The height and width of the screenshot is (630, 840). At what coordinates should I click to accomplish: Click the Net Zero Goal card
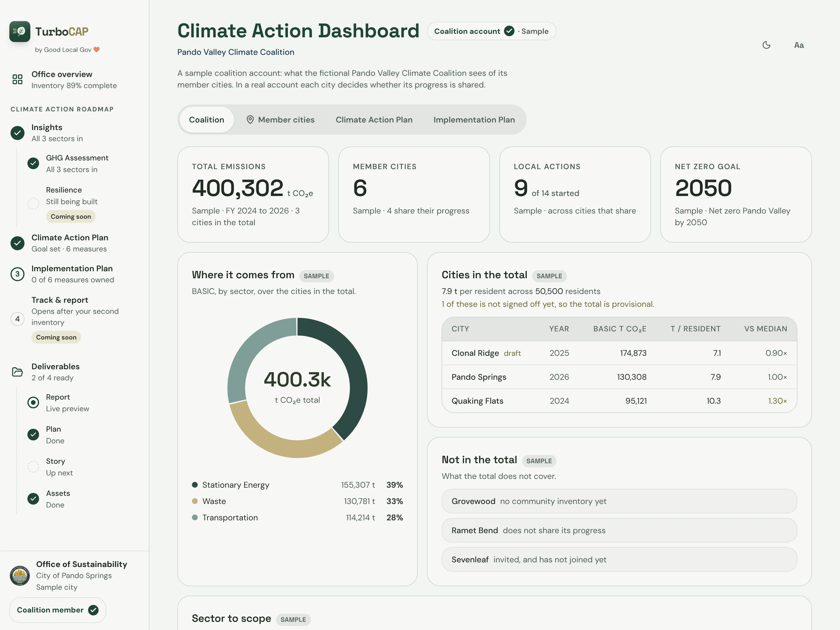coord(736,195)
